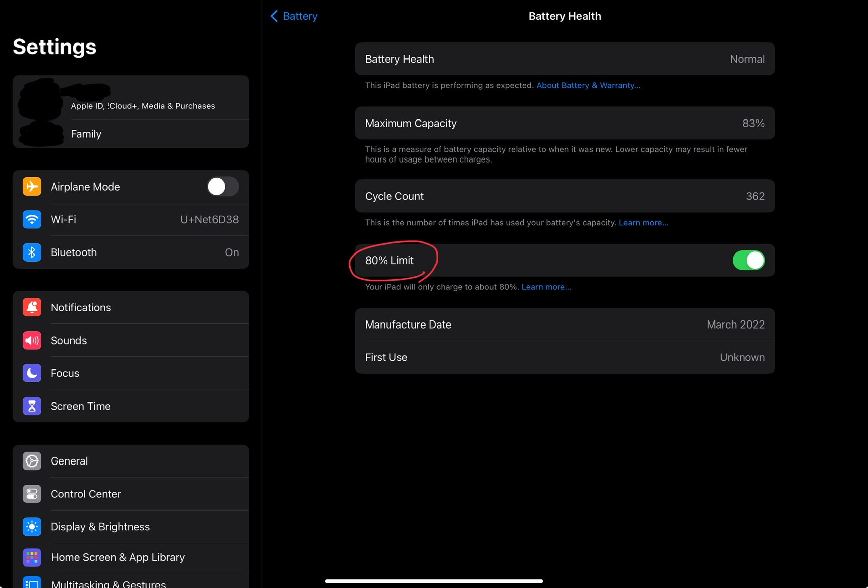The image size is (868, 588).
Task: Open Wi-Fi settings via its icon
Action: pyautogui.click(x=32, y=220)
